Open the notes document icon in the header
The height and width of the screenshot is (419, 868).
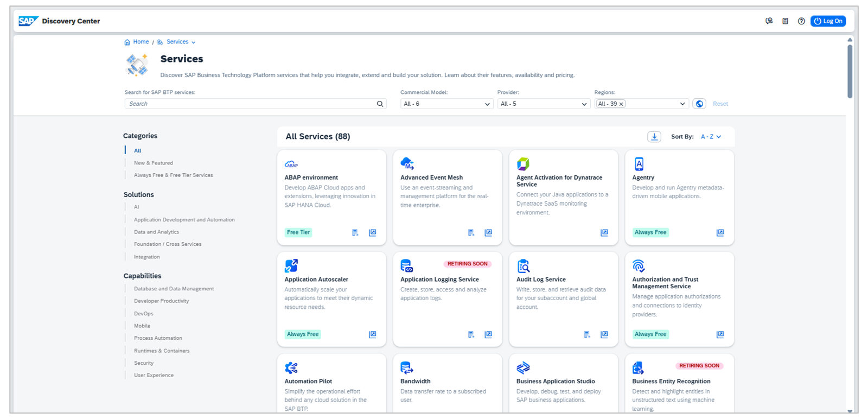coord(785,21)
